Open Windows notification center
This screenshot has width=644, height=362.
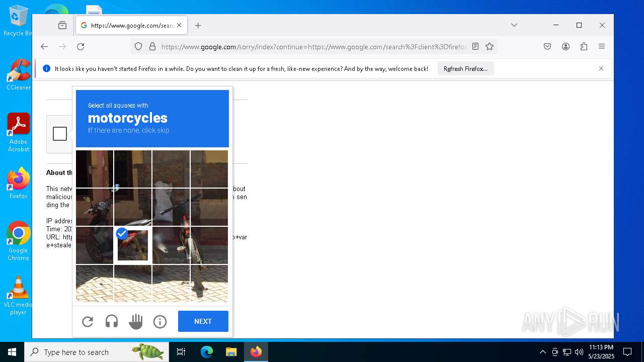[627, 352]
